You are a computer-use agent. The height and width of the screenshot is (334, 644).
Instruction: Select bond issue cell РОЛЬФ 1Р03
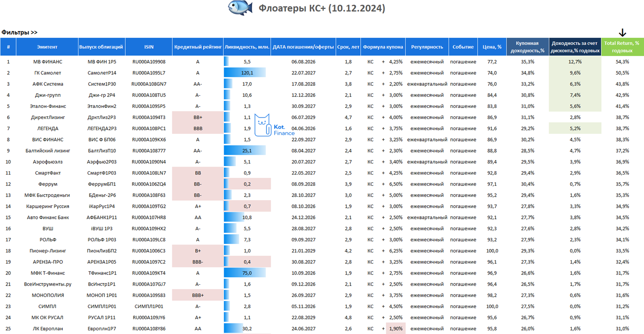[101, 240]
